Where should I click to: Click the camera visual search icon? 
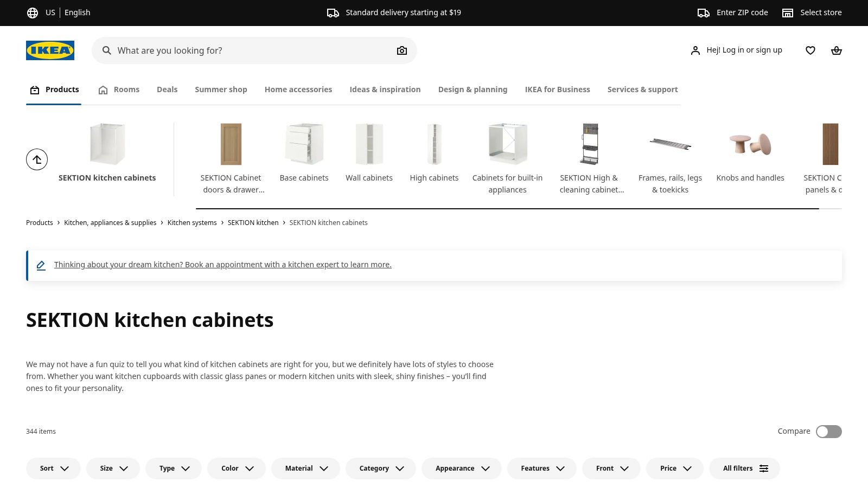[x=402, y=50]
